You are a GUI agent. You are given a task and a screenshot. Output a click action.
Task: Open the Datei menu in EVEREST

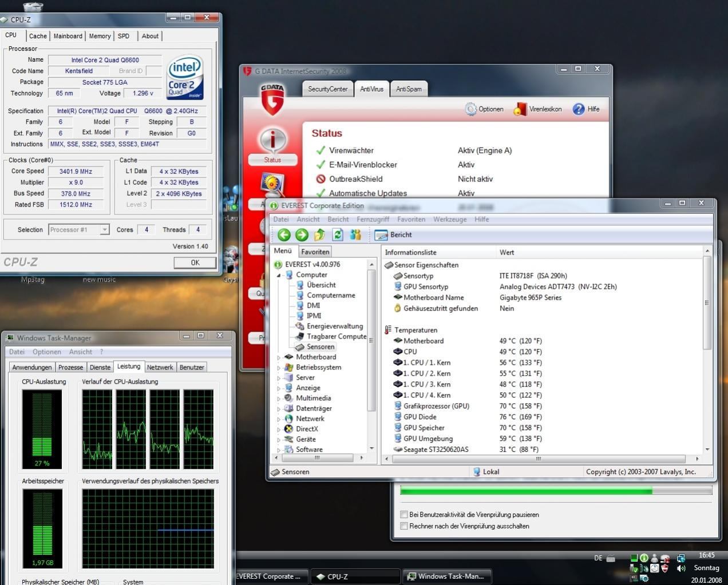tap(281, 220)
